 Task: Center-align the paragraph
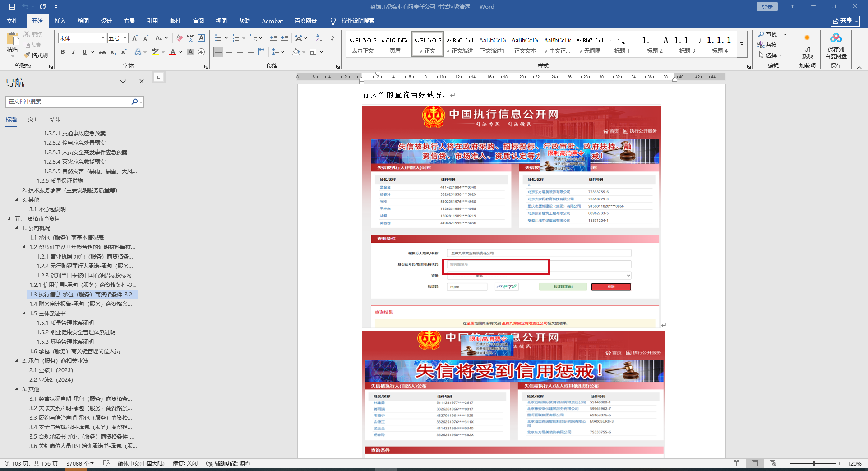coord(229,52)
